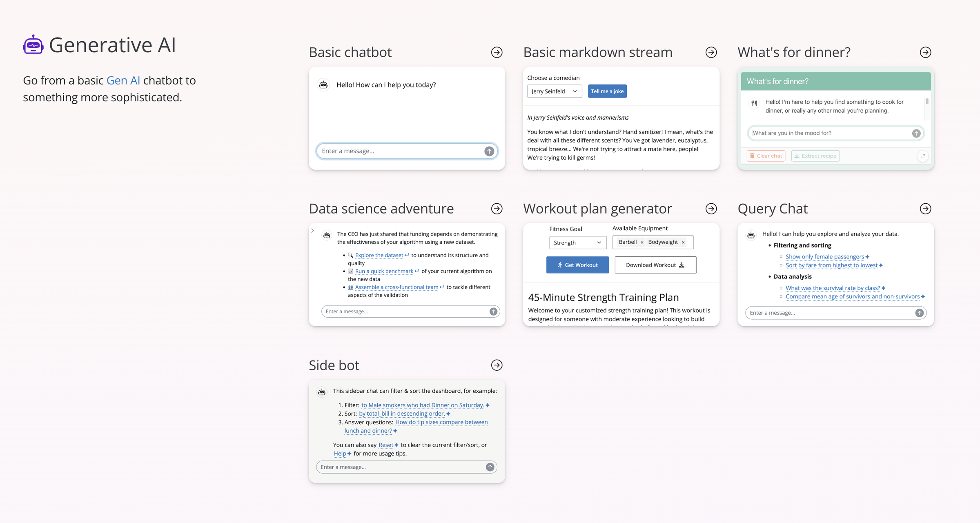Click the send arrow in Side bot's message box

pos(489,467)
